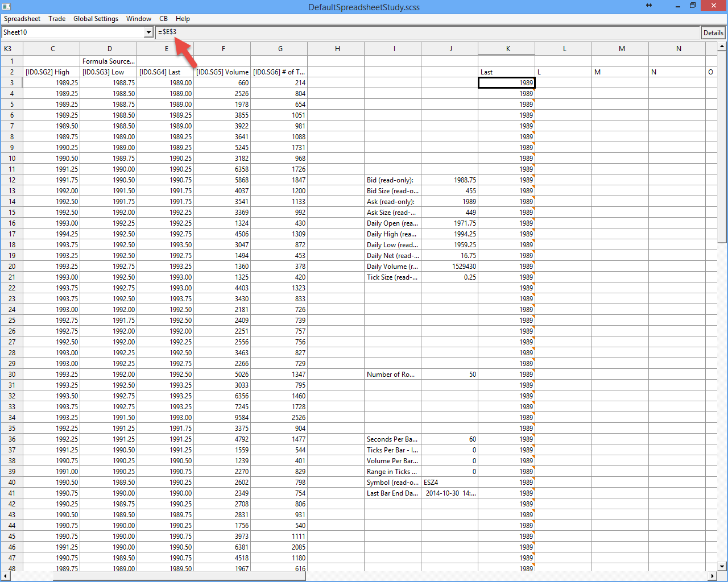The height and width of the screenshot is (582, 728).
Task: Click the horizontal scrollbar right arrow
Action: point(712,576)
